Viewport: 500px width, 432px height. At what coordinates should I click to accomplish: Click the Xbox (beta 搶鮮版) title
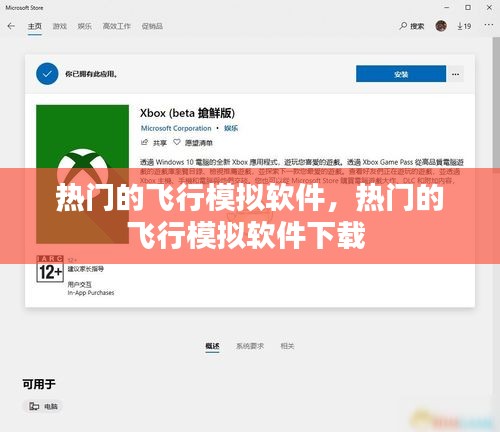pos(187,113)
